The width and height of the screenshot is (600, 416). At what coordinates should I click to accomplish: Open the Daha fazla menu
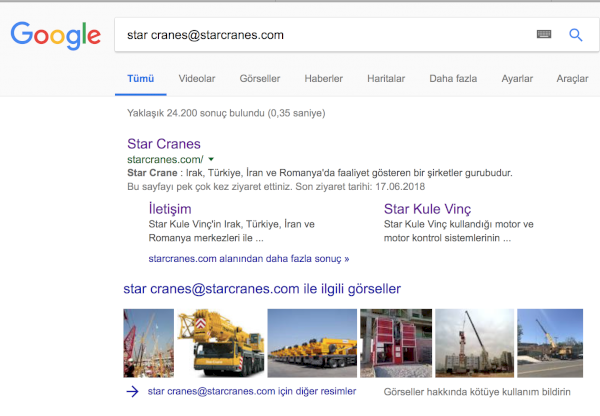452,78
